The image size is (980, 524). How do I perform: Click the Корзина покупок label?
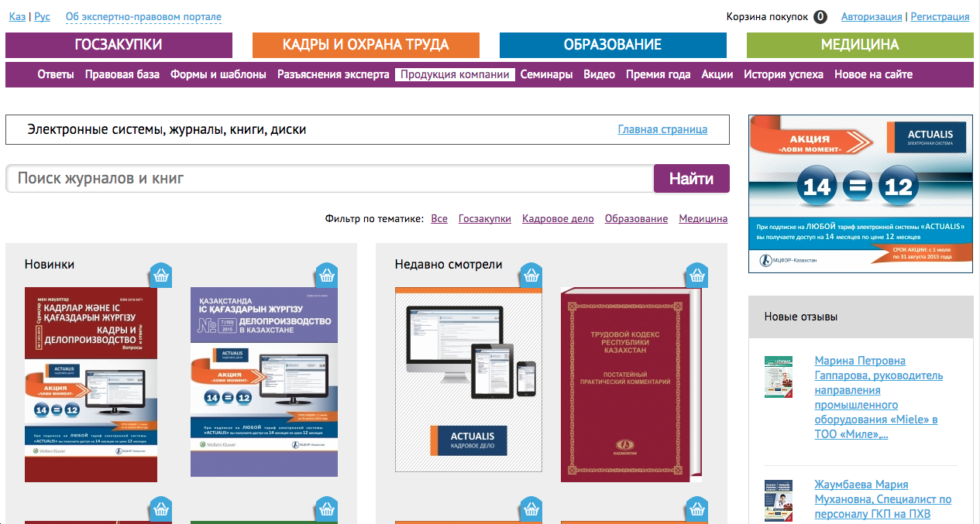pyautogui.click(x=767, y=16)
